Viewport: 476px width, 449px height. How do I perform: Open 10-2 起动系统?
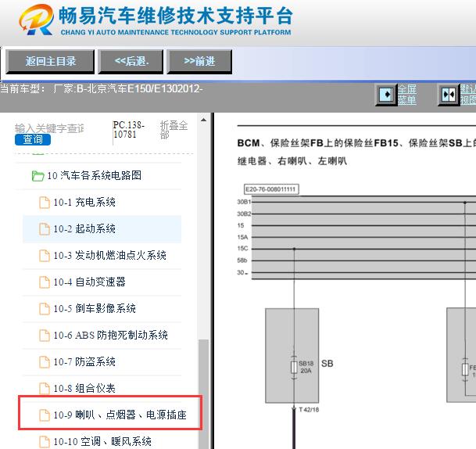coord(84,228)
